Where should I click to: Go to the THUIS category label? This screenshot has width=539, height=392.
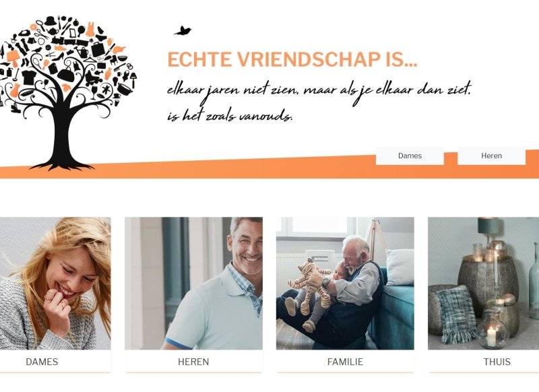(x=497, y=362)
